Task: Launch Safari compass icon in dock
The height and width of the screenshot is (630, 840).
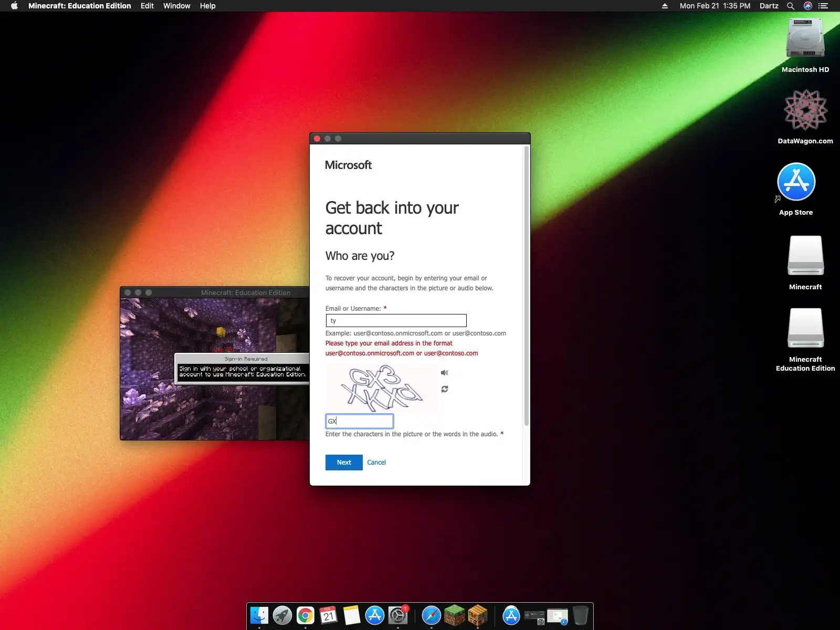Action: click(x=432, y=615)
